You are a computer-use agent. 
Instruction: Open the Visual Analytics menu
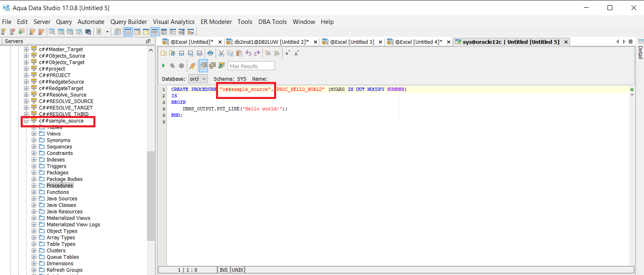point(174,22)
